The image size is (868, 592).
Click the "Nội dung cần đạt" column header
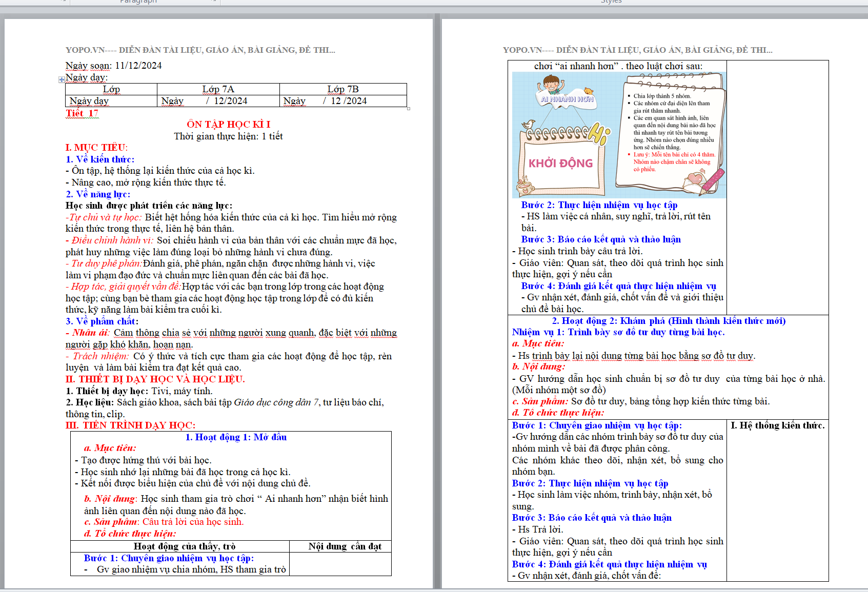point(345,546)
